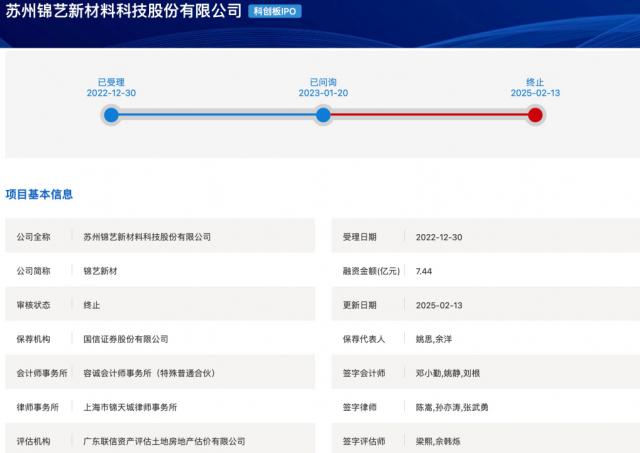Click the red progress line leading to 终止
640x453 pixels.
[x=429, y=115]
